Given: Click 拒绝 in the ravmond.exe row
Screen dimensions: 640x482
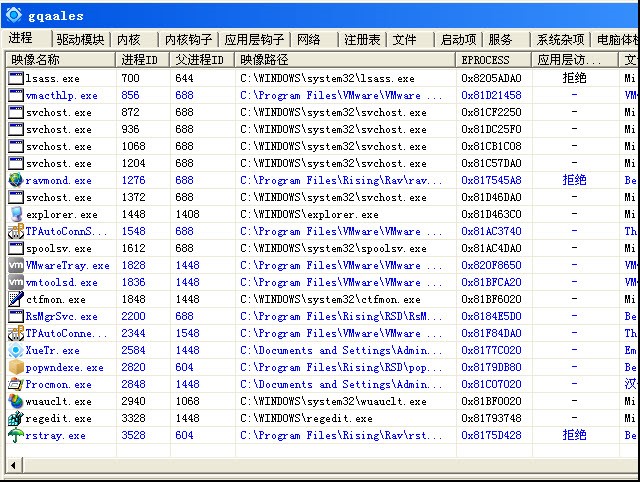Looking at the screenshot, I should 574,180.
